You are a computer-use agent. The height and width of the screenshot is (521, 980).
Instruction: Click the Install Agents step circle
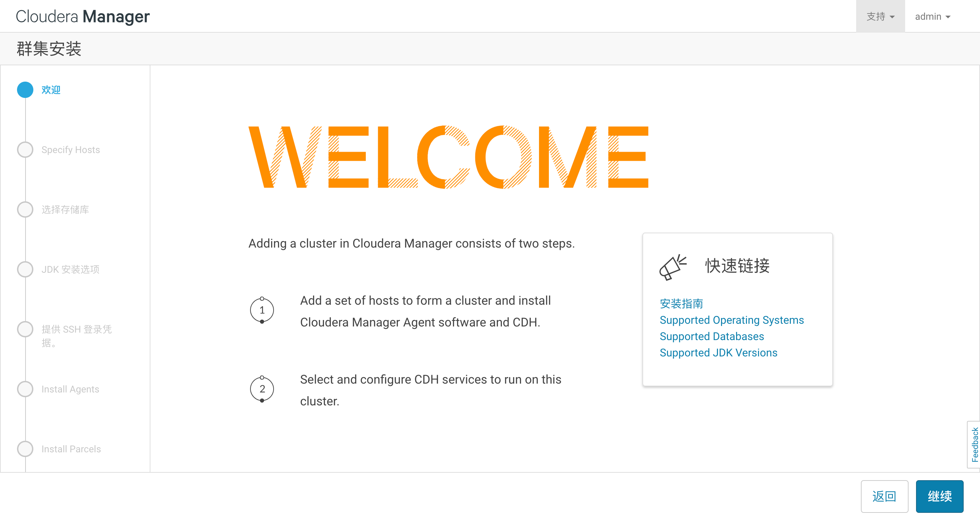[x=25, y=389]
